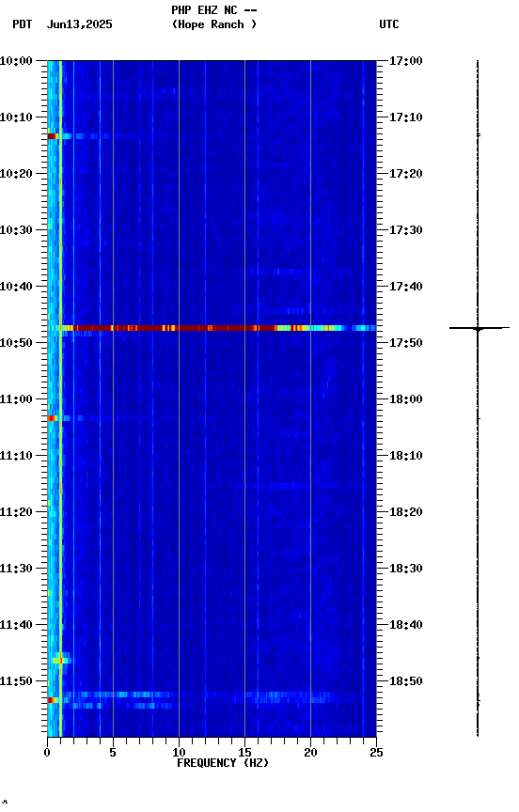Viewport: 519px width, 812px height.
Task: Click the 11:20 PDT time label
Action: [16, 512]
